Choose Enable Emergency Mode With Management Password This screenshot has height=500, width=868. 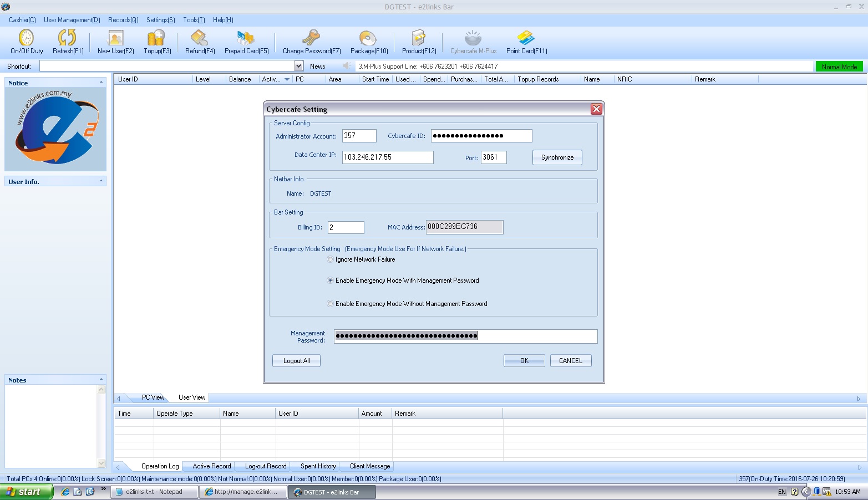click(x=331, y=280)
